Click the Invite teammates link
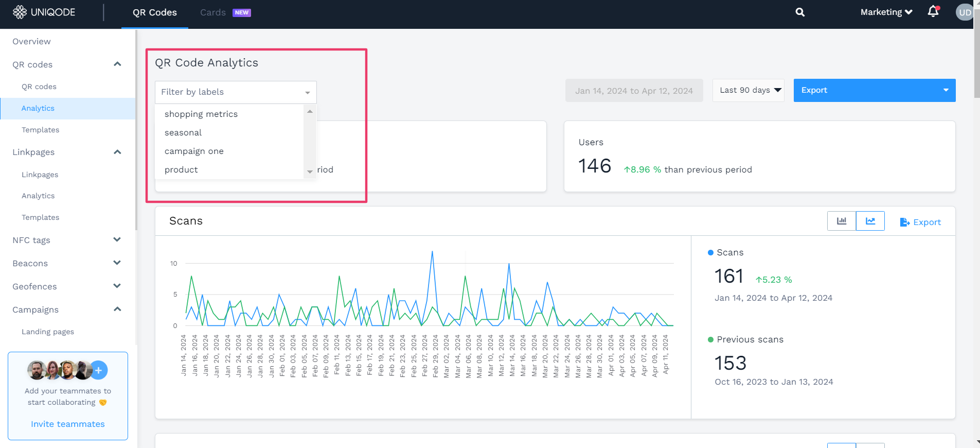 click(x=68, y=424)
